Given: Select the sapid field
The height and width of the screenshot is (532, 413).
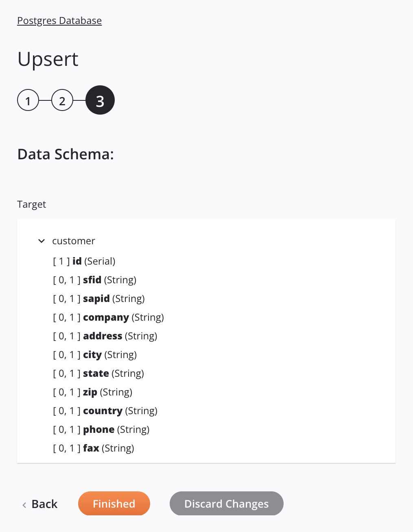Looking at the screenshot, I should (98, 298).
